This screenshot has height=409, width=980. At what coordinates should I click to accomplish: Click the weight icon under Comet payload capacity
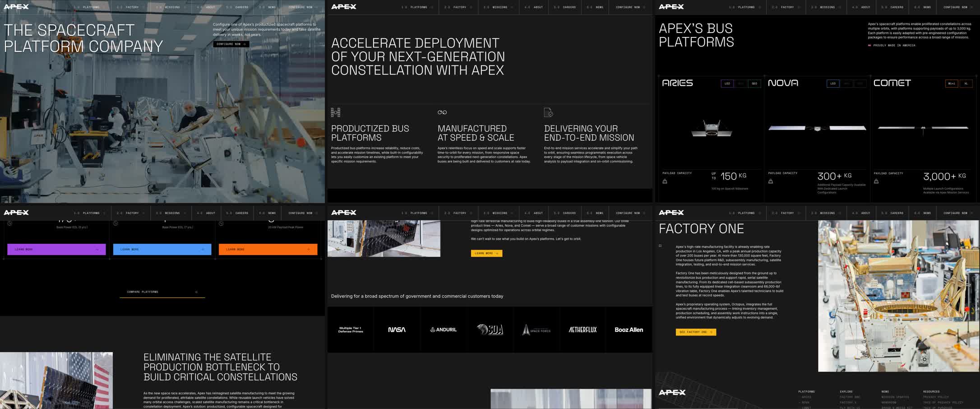pos(876,181)
